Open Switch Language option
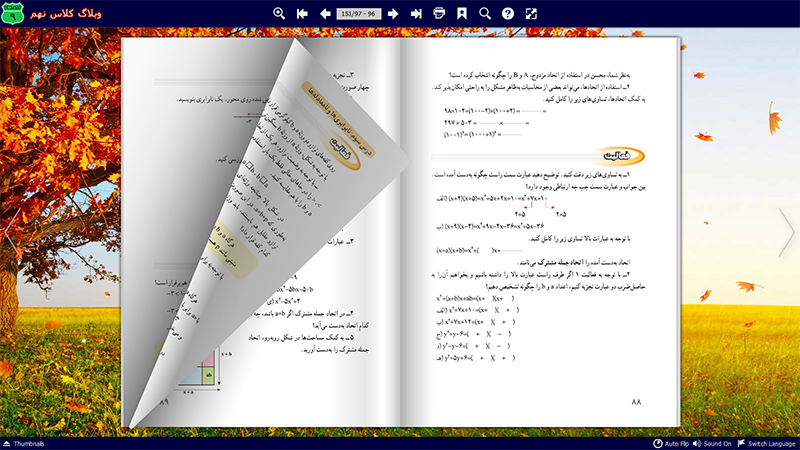800x450 pixels. tap(766, 444)
